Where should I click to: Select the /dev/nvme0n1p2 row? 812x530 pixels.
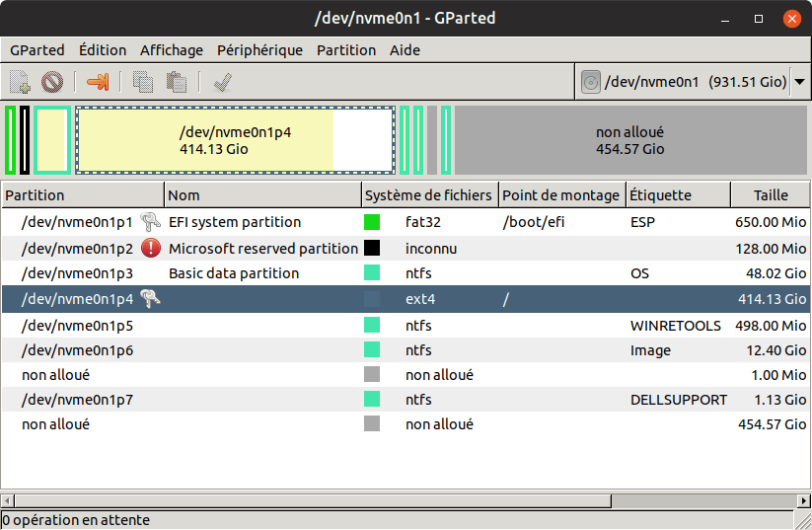(x=406, y=248)
